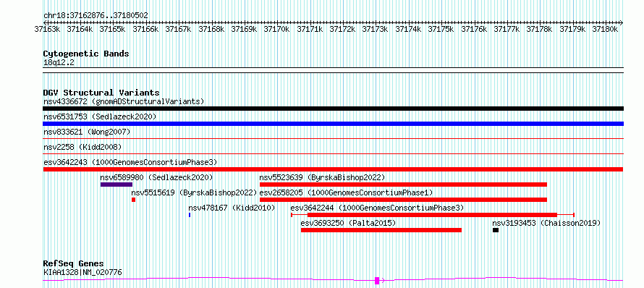The image size is (644, 288).
Task: Select the small red nsv5515619 variant block
Action: pos(133,200)
